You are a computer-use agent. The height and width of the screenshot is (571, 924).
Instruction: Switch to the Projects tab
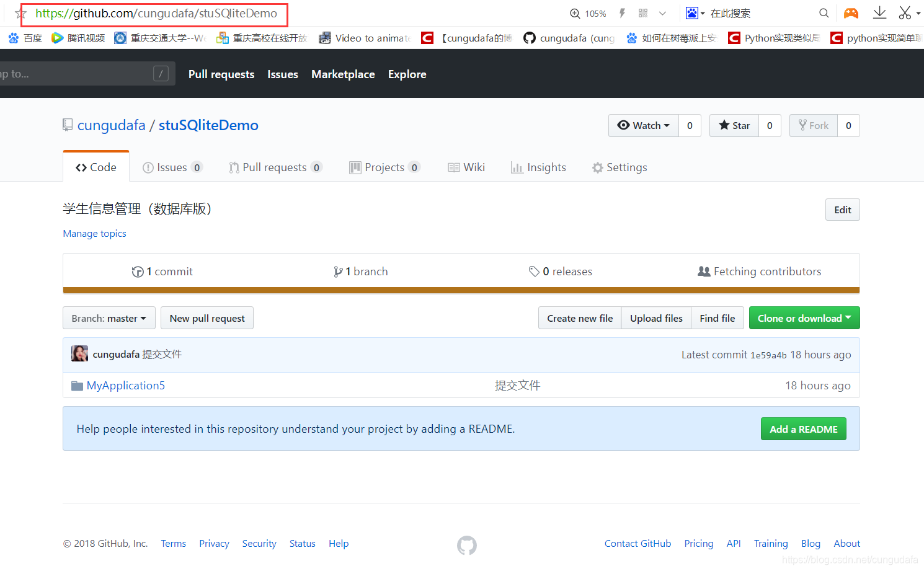point(384,167)
